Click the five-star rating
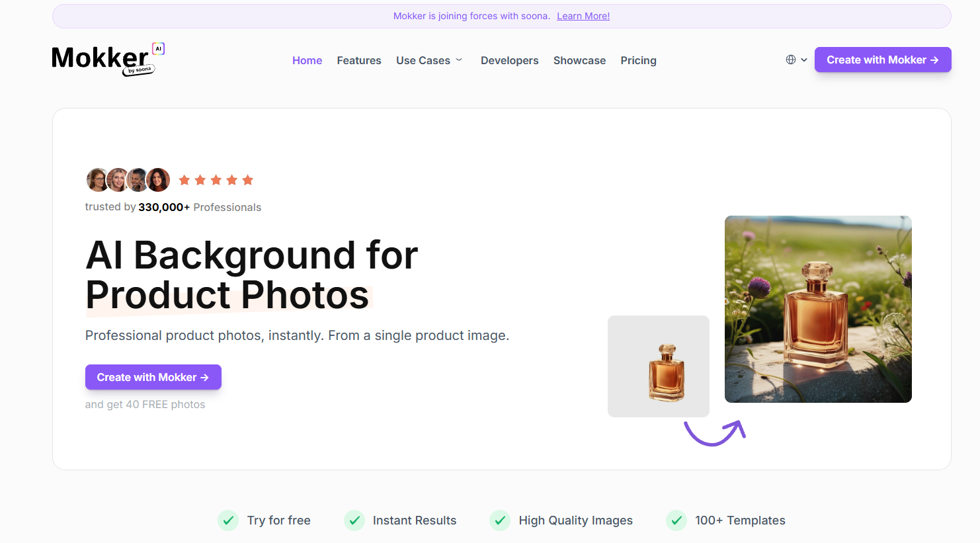Screen dimensions: 980x543 coord(216,180)
